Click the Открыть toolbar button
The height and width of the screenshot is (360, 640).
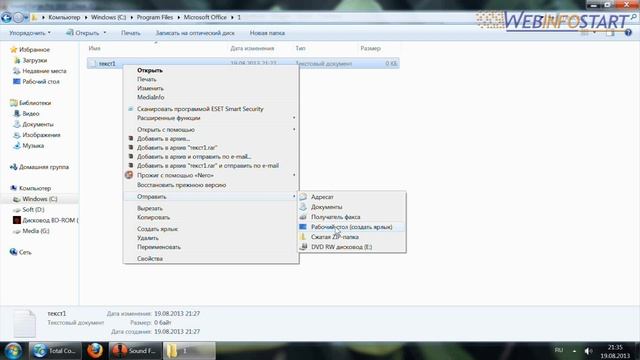[x=86, y=33]
